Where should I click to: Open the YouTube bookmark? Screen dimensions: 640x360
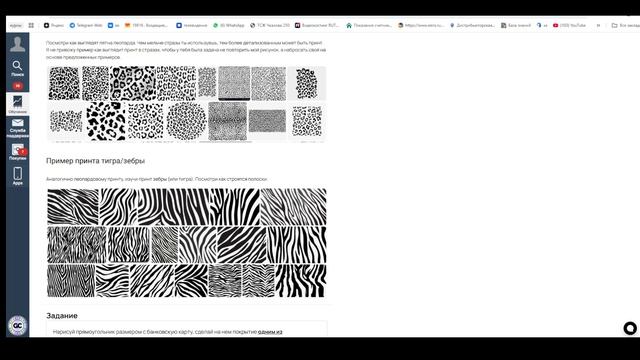pyautogui.click(x=569, y=25)
